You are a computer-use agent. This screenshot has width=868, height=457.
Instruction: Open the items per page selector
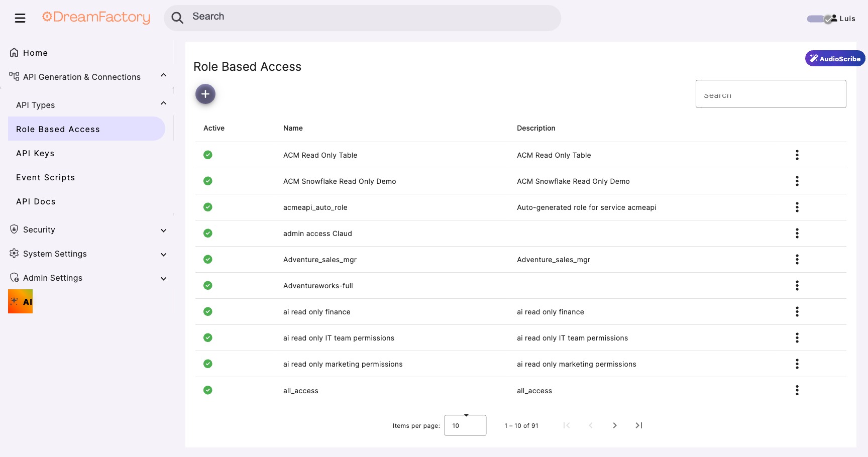point(465,425)
